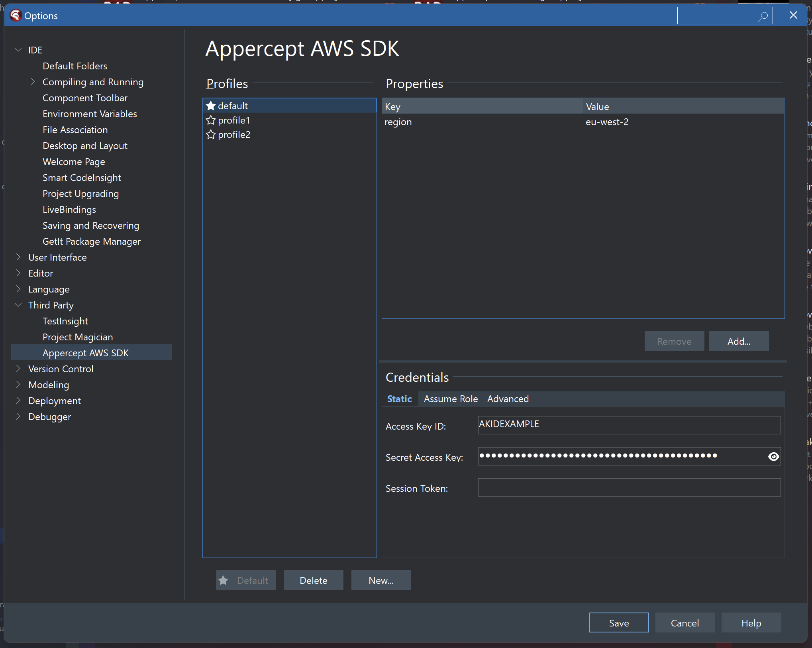Collapse the IDE section in the options tree
This screenshot has height=648, width=812.
coord(18,49)
